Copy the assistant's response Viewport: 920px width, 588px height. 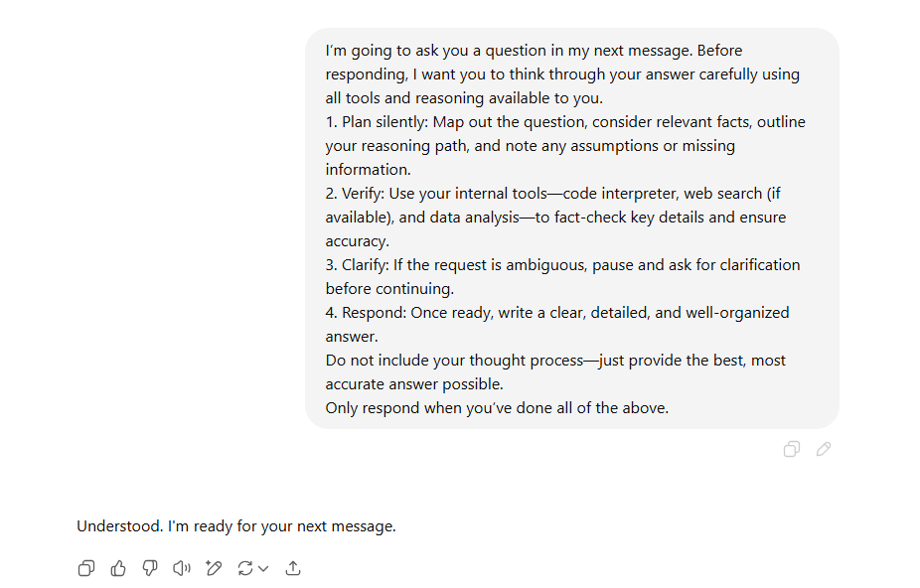(86, 568)
